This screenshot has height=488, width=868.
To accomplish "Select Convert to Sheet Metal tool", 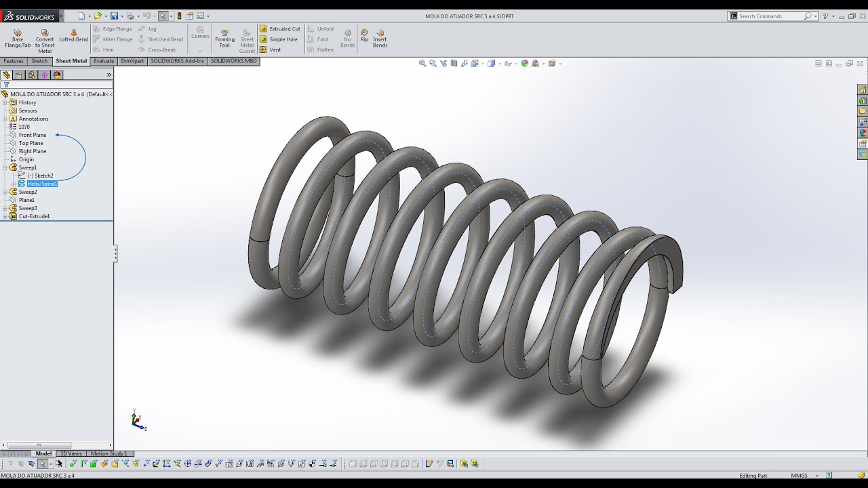I will pos(45,41).
